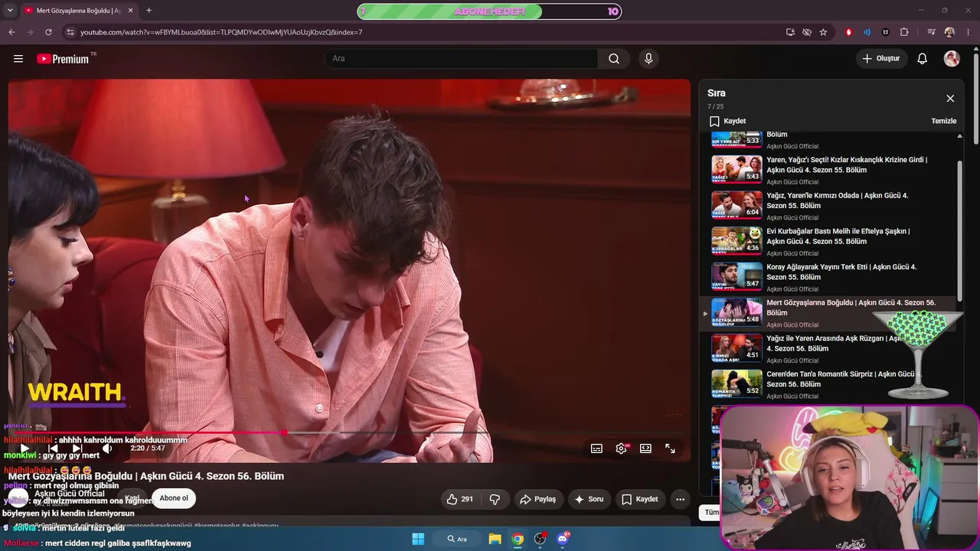
Task: Skip to the next video in player
Action: pyautogui.click(x=77, y=448)
